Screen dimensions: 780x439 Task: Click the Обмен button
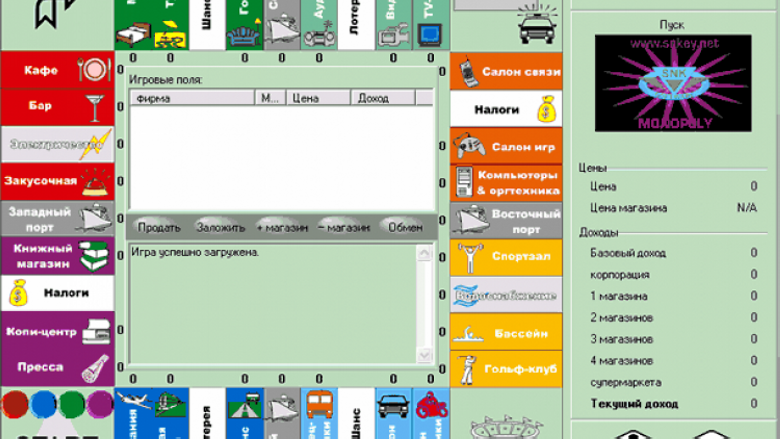pyautogui.click(x=405, y=227)
